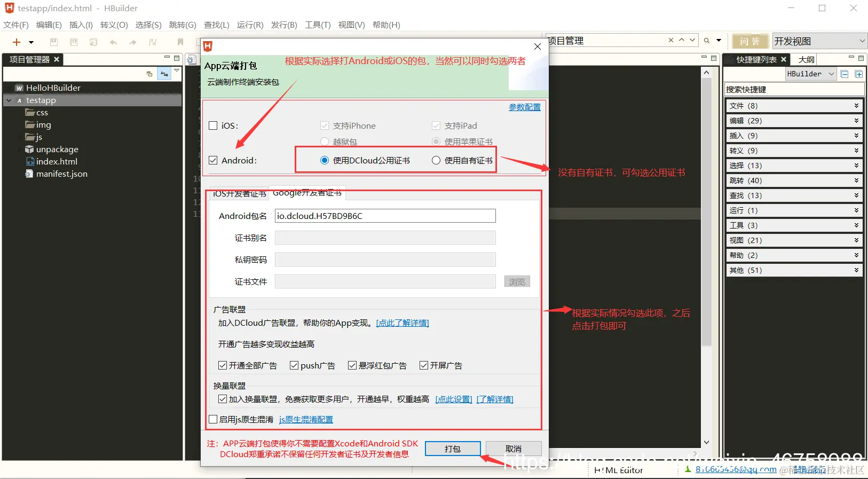This screenshot has height=479, width=868.
Task: Select index.html in project tree
Action: (52, 161)
